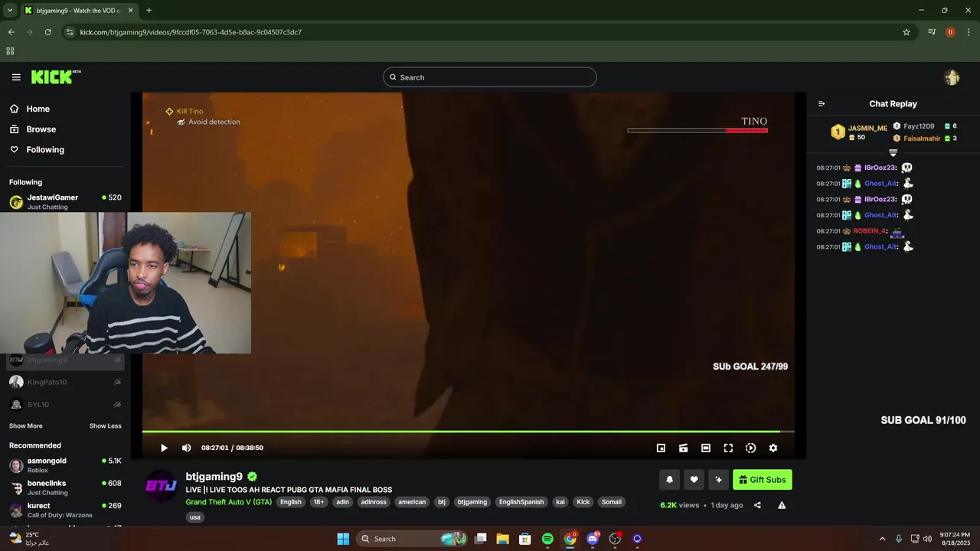Open Chrome media control icon
Screen dimensions: 980x551
point(932,32)
